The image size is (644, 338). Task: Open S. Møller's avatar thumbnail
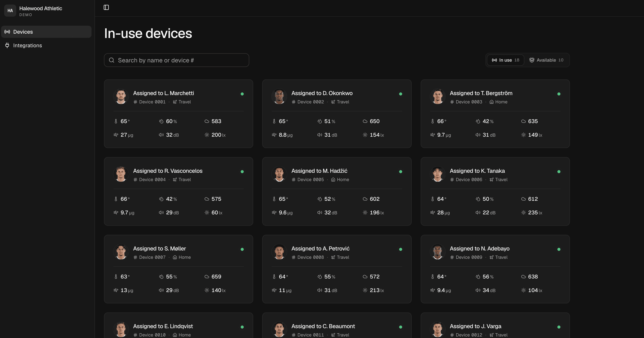pyautogui.click(x=121, y=252)
